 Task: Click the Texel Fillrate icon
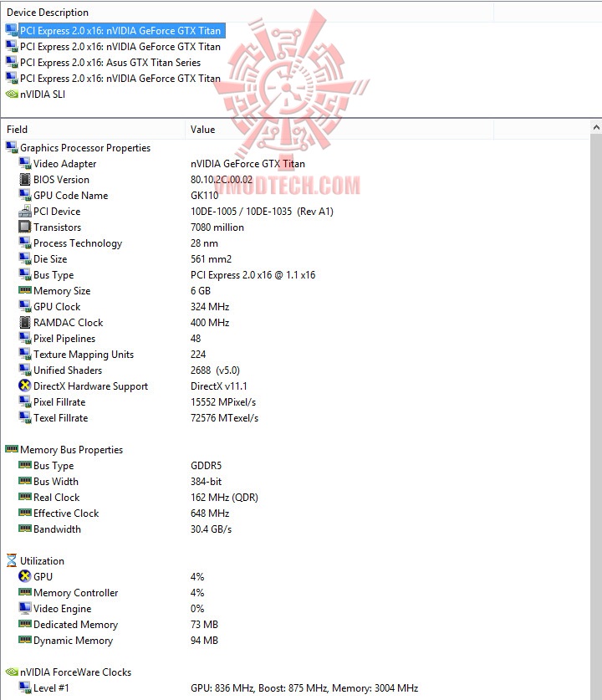point(24,417)
